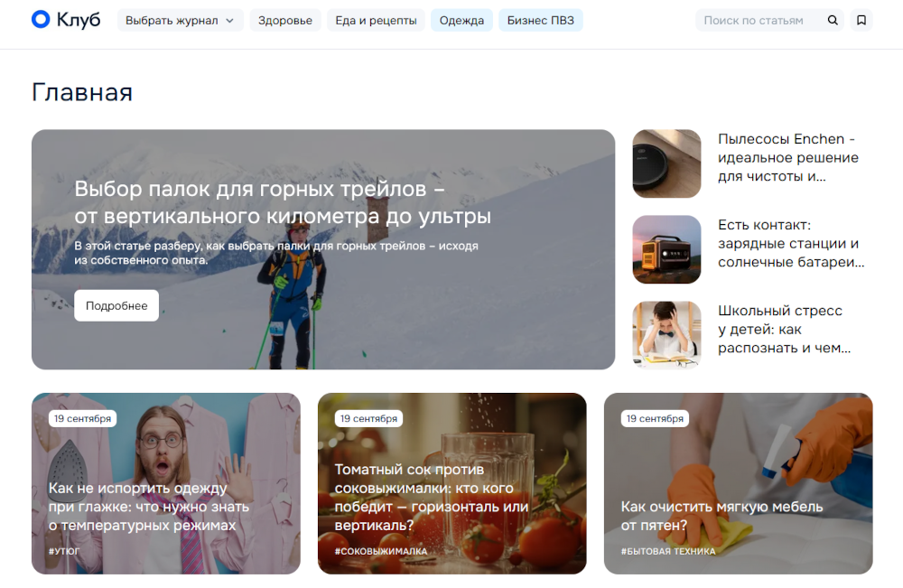Viewport: 903px width, 588px height.
Task: Read the Пылесосы Enchen article
Action: pos(787,158)
